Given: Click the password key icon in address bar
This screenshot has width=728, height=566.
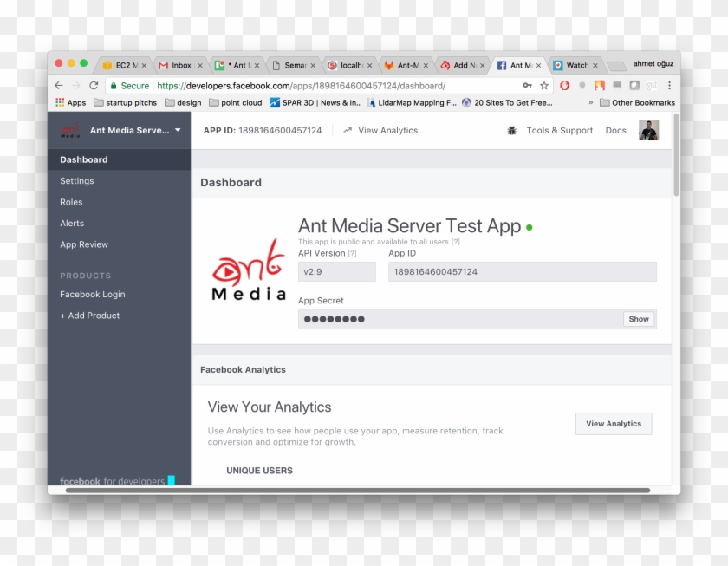Looking at the screenshot, I should coord(529,86).
